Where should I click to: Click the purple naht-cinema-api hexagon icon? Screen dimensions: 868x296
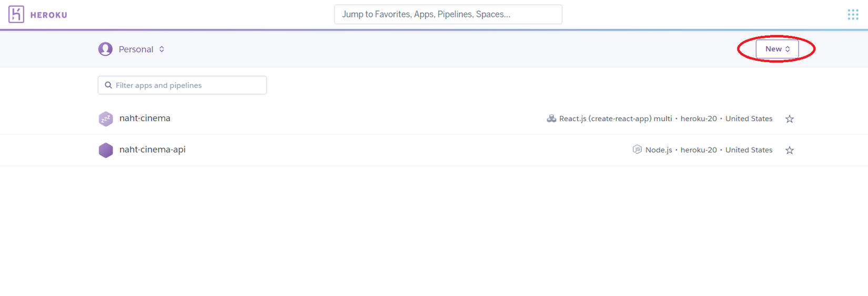click(106, 150)
